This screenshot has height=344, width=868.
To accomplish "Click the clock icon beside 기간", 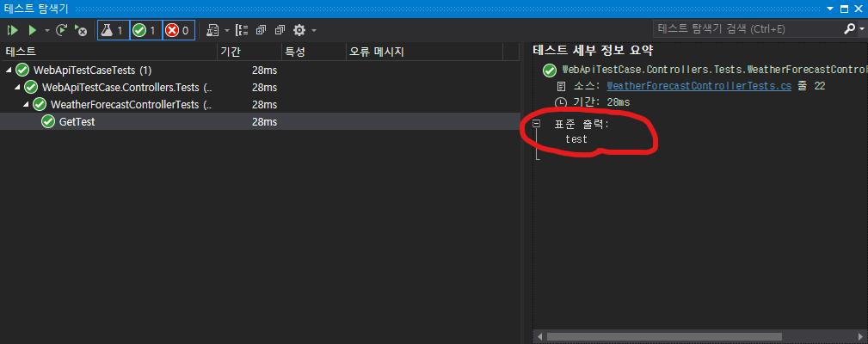I will point(562,102).
